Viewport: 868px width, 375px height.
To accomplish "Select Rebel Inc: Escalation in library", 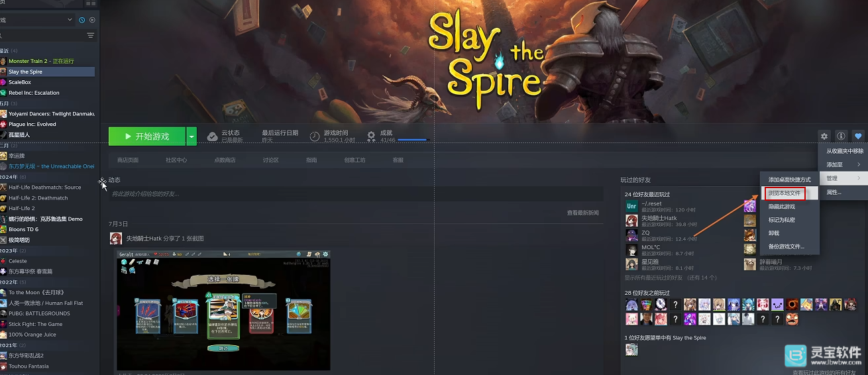I will (48, 93).
